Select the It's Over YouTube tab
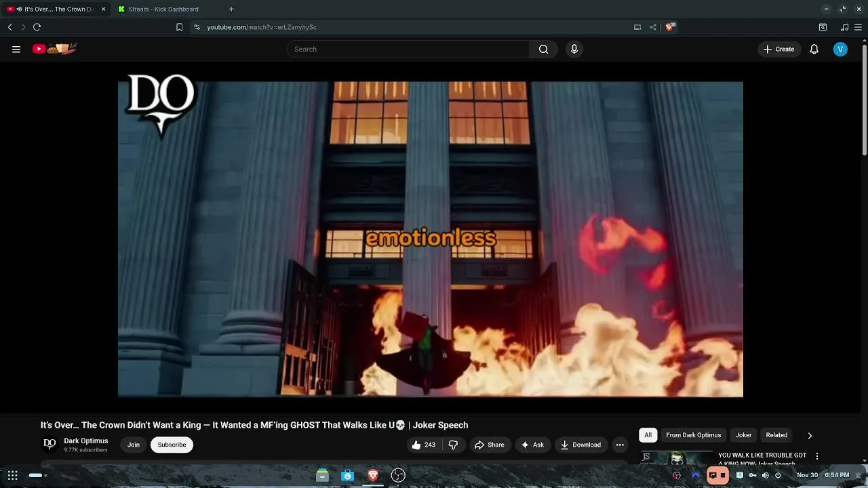The image size is (868, 488). (x=54, y=9)
